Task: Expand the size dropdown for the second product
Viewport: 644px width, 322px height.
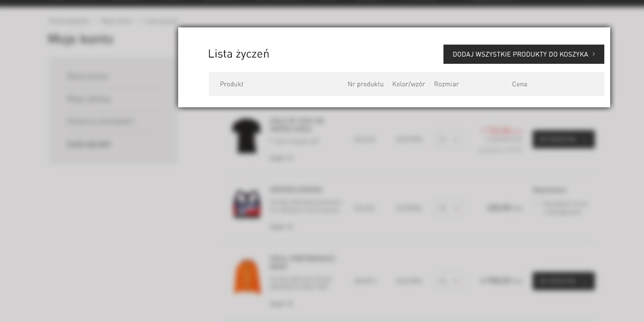Action: (449, 208)
